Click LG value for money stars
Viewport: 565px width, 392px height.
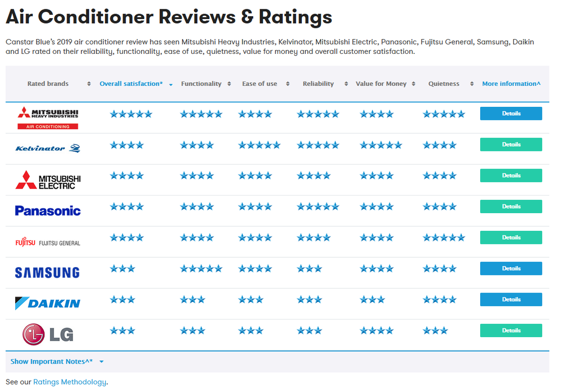(376, 330)
